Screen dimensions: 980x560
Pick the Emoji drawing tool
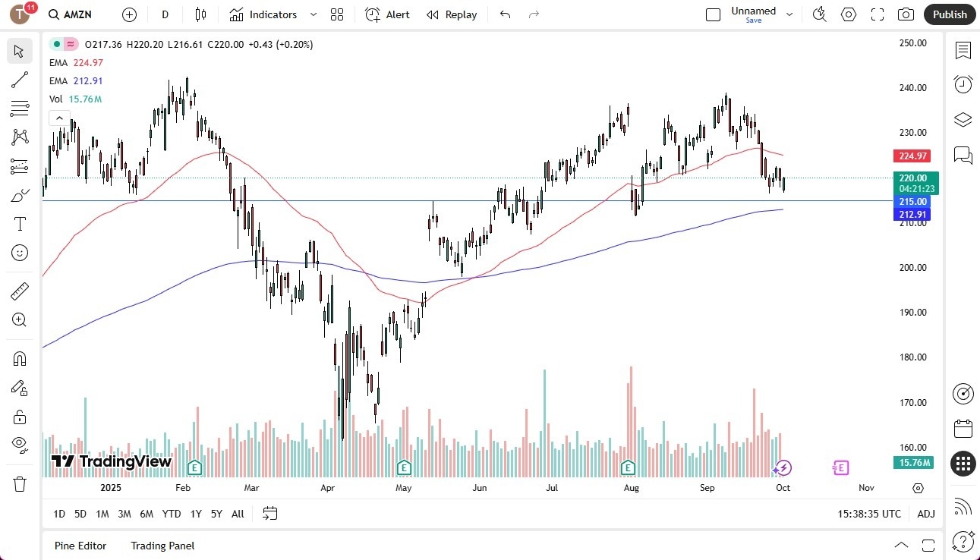point(19,253)
